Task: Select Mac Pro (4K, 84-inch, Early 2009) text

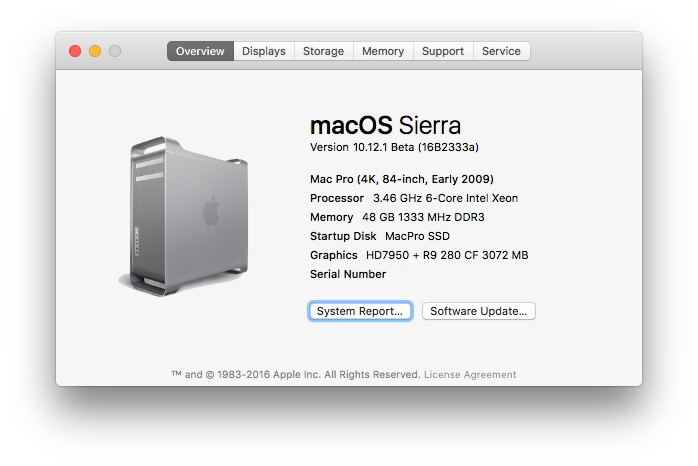Action: click(402, 179)
